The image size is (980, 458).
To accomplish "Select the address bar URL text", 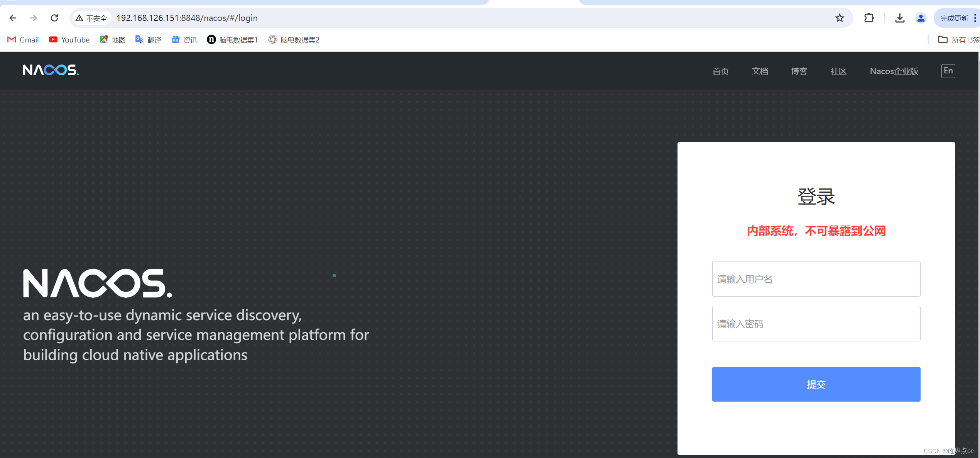I will pos(187,18).
